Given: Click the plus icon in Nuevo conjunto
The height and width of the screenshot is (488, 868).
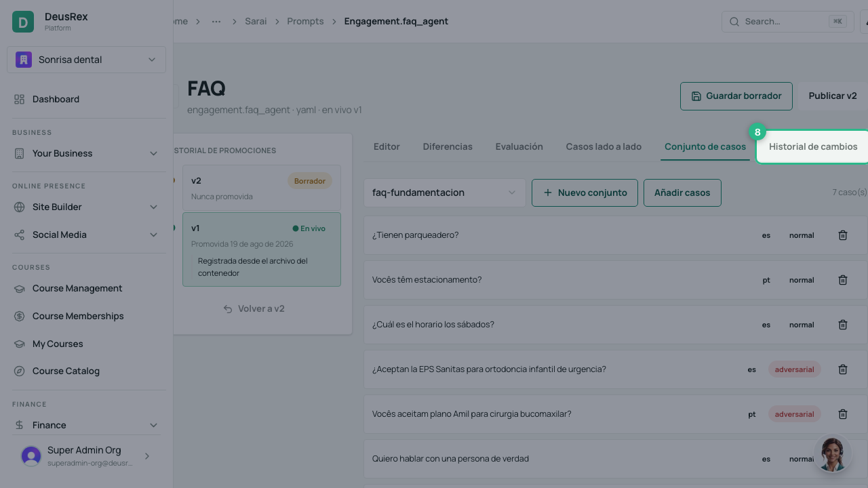Looking at the screenshot, I should pyautogui.click(x=548, y=192).
